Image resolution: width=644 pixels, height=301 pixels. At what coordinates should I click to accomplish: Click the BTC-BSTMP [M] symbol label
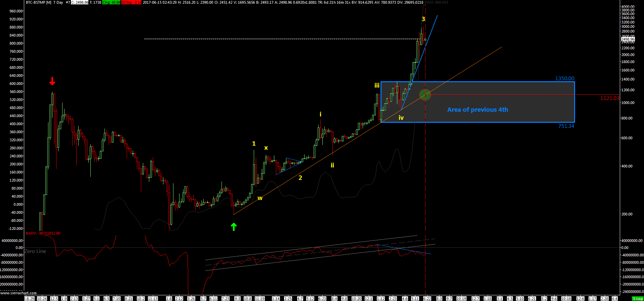[x=39, y=2]
